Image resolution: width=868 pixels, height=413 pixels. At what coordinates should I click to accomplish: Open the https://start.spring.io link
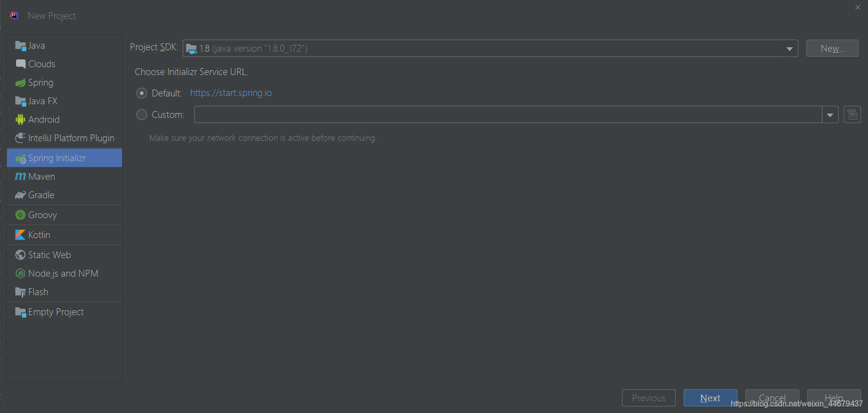coord(231,93)
